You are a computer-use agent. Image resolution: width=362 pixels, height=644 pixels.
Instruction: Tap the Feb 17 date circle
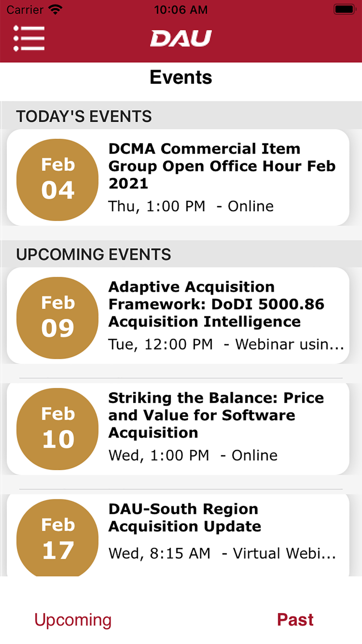[x=58, y=538]
